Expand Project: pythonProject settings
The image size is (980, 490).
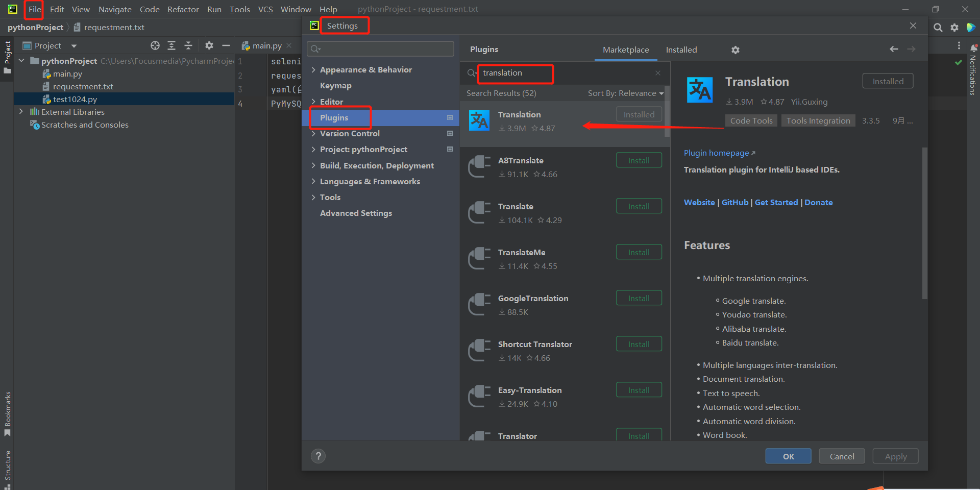(313, 150)
